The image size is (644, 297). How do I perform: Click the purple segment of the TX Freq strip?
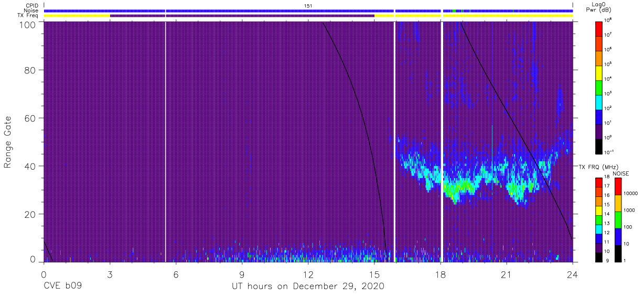242,16
